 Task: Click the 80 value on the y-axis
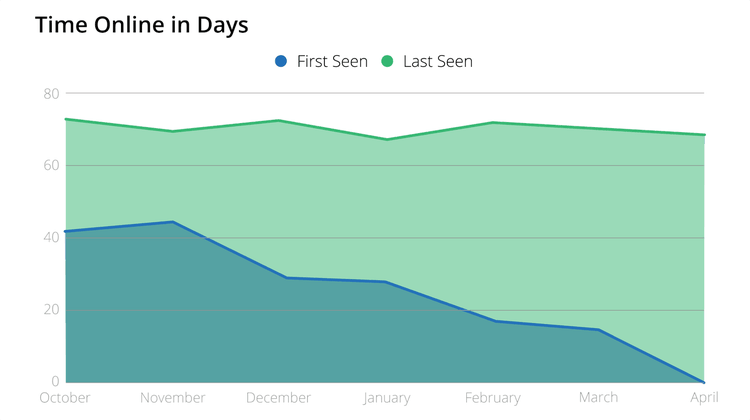pyautogui.click(x=50, y=94)
